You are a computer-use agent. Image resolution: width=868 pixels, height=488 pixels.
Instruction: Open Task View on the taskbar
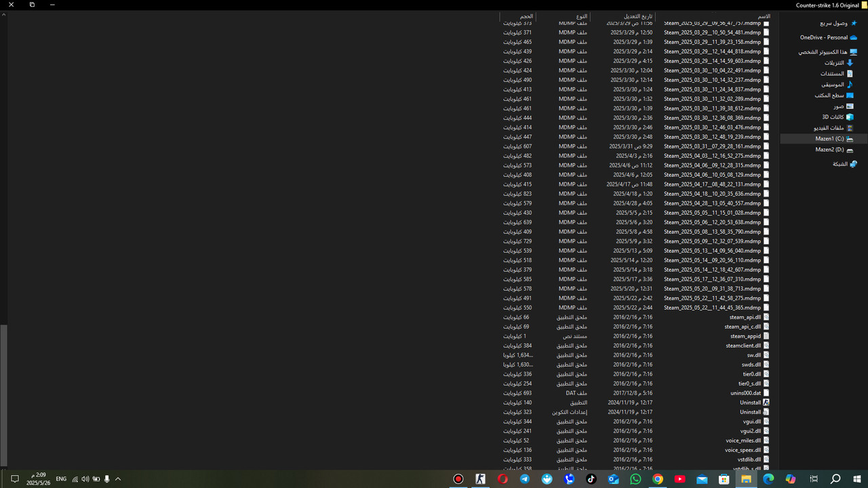(813, 479)
